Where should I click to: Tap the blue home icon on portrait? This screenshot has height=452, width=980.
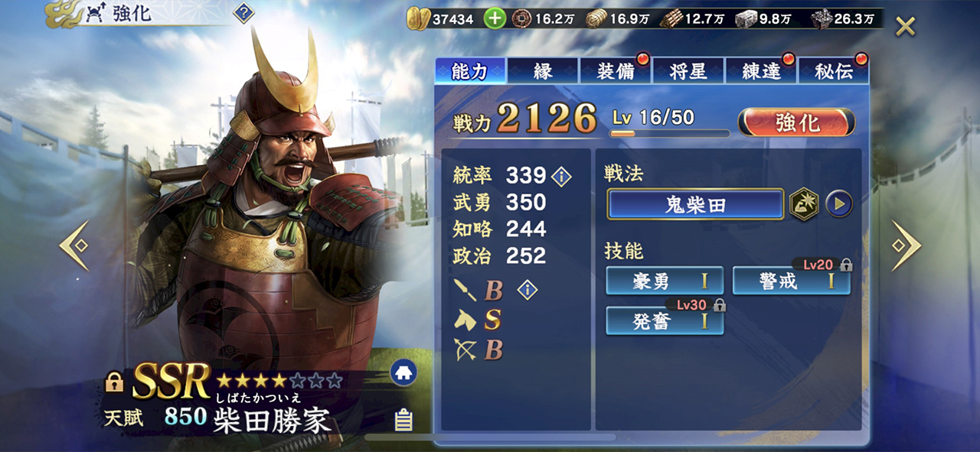(403, 372)
